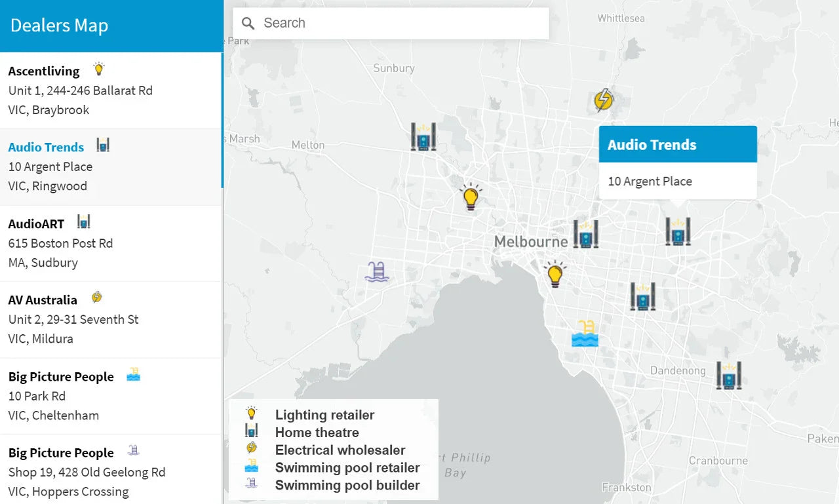
Task: Click the lightbulb icon next to Ascentliving
Action: pyautogui.click(x=99, y=69)
